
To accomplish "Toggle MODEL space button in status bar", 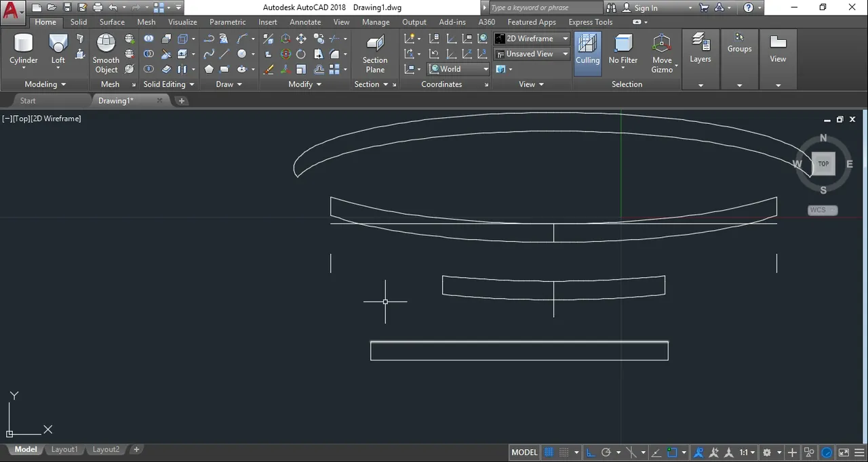I will pos(524,453).
